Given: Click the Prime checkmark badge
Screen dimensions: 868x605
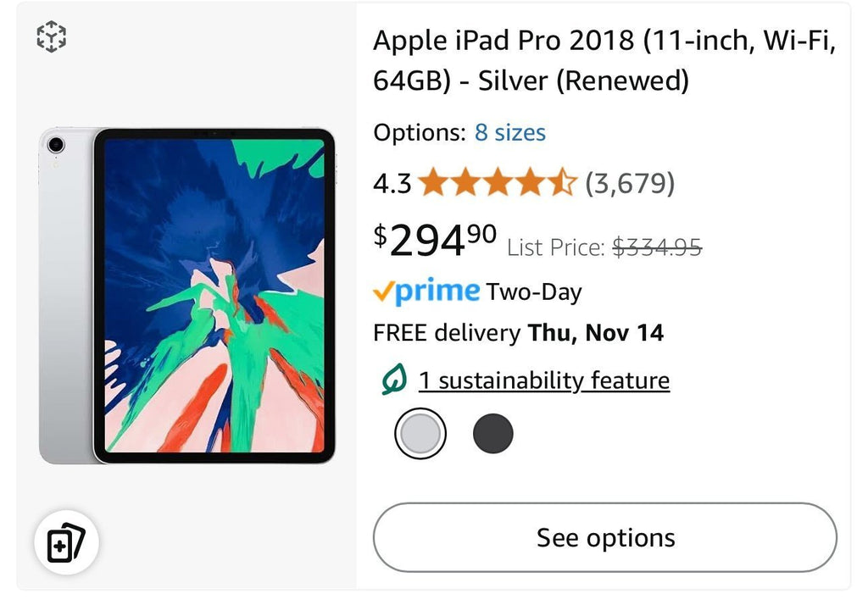Looking at the screenshot, I should [x=382, y=291].
